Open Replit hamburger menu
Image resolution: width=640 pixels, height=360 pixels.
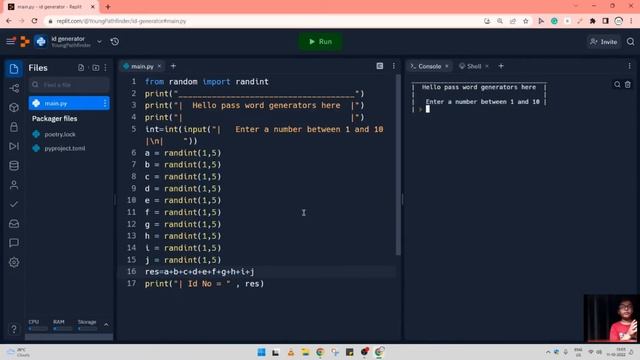(11, 41)
